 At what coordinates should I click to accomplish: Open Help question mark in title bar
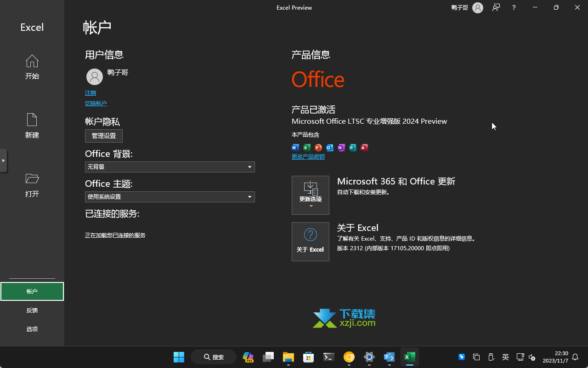[514, 8]
